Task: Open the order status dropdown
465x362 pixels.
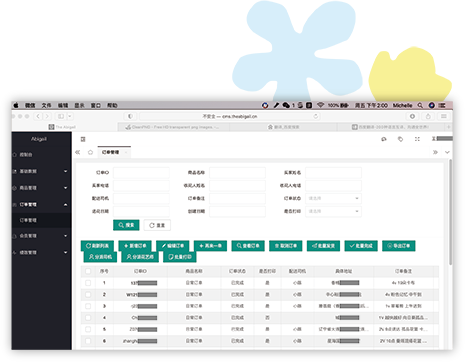Action: 333,198
